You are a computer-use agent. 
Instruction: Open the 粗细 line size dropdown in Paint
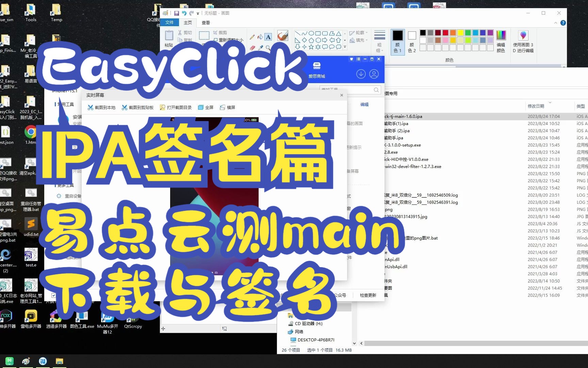[380, 41]
